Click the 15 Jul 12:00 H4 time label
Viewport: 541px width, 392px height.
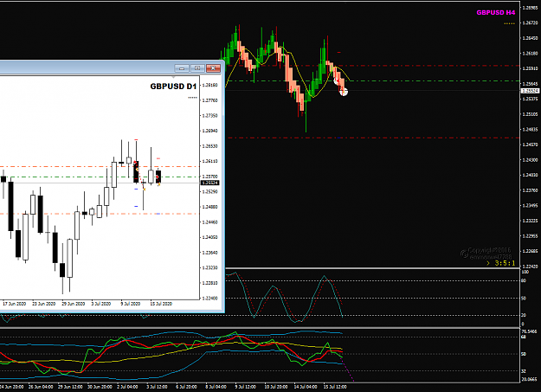pos(335,387)
